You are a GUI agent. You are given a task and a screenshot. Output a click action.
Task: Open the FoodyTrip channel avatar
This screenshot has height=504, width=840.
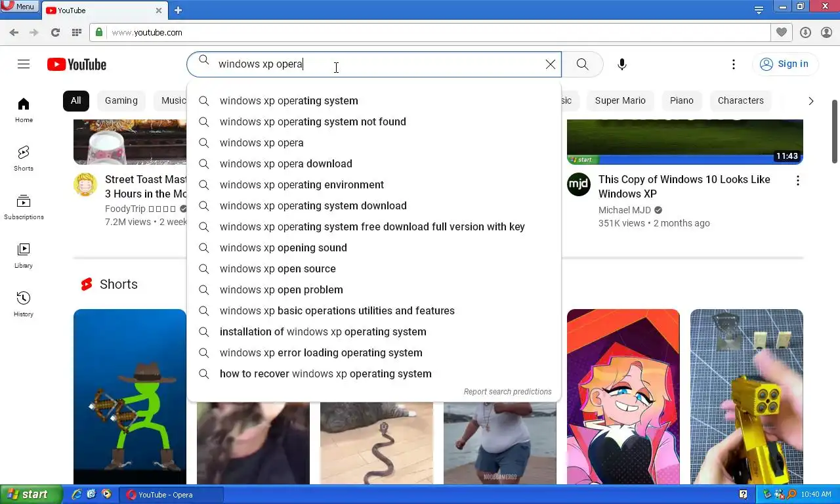click(85, 185)
